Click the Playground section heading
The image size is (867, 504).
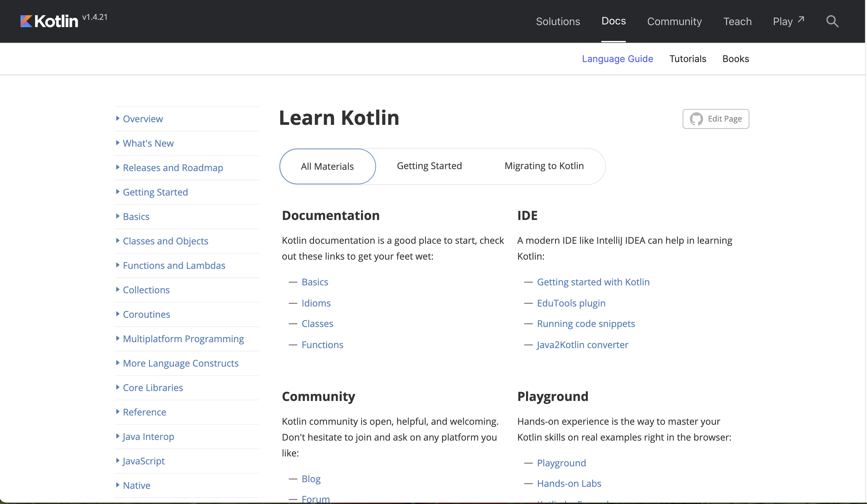pos(552,396)
